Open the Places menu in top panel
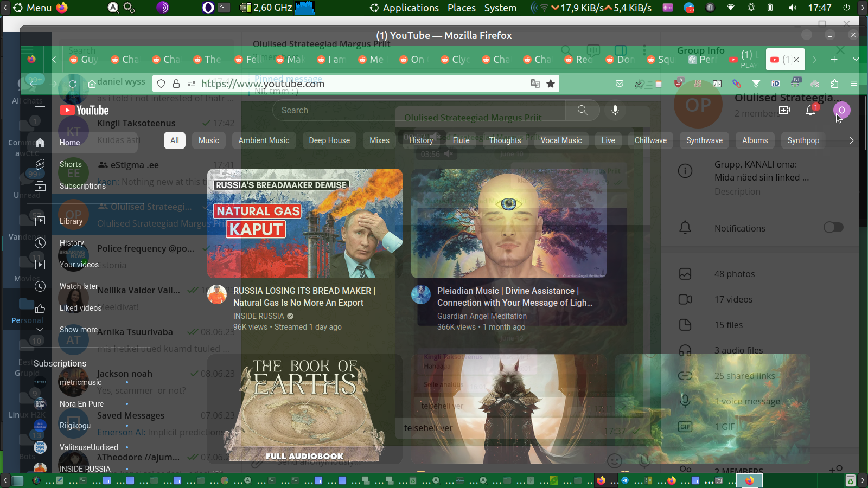This screenshot has height=488, width=868. 462,8
